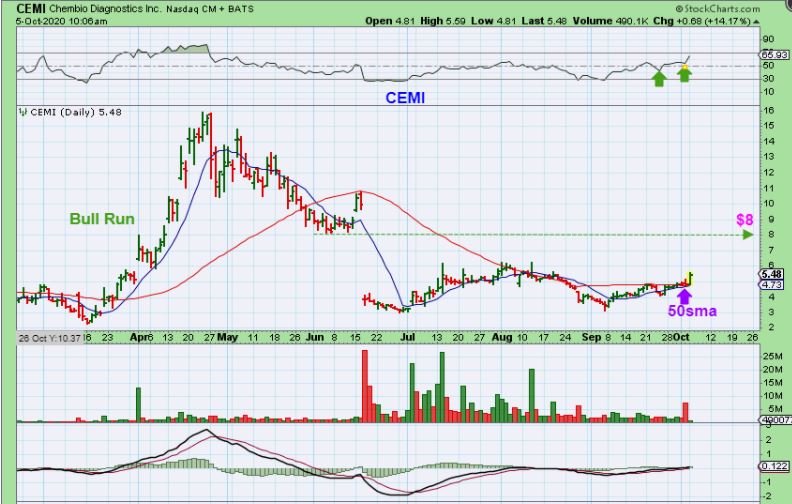Click the timestamp 5-Oct-2020 10:06am
This screenshot has height=504, width=792.
click(62, 21)
